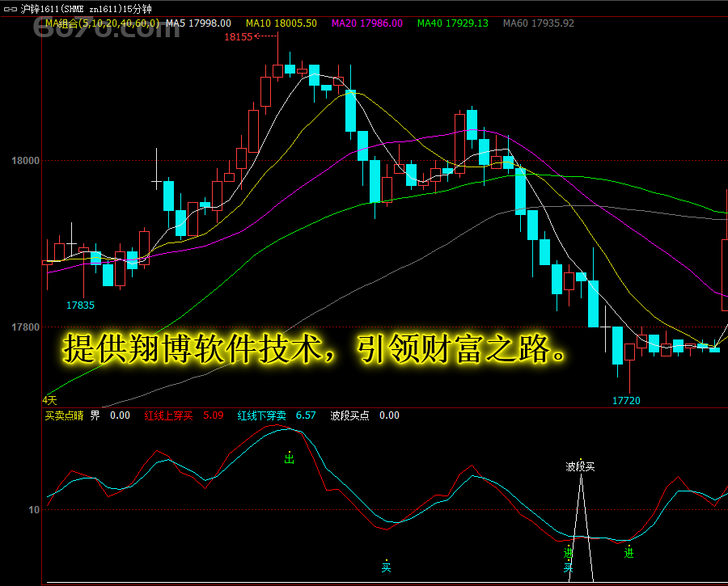Click the 波段买点 label
Image resolution: width=728 pixels, height=586 pixels.
click(349, 415)
